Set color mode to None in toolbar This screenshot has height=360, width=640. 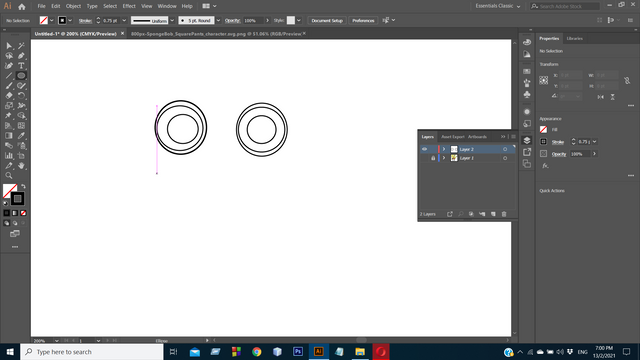[x=23, y=213]
